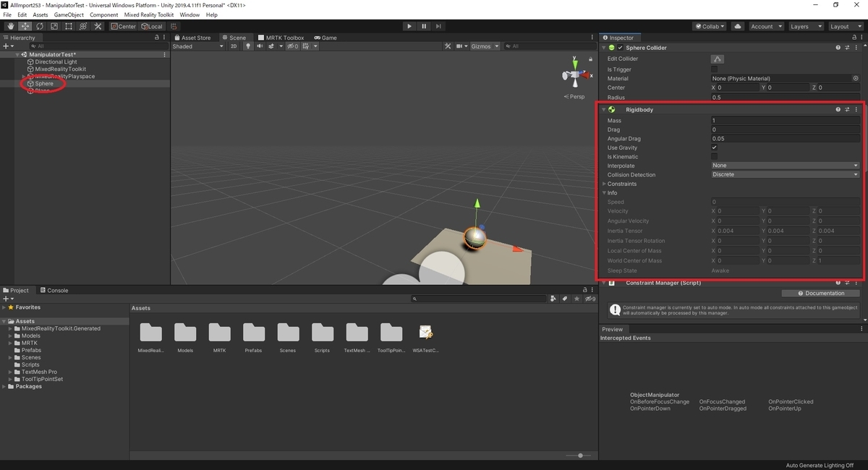Open Constraint Manager Documentation button

click(x=821, y=294)
